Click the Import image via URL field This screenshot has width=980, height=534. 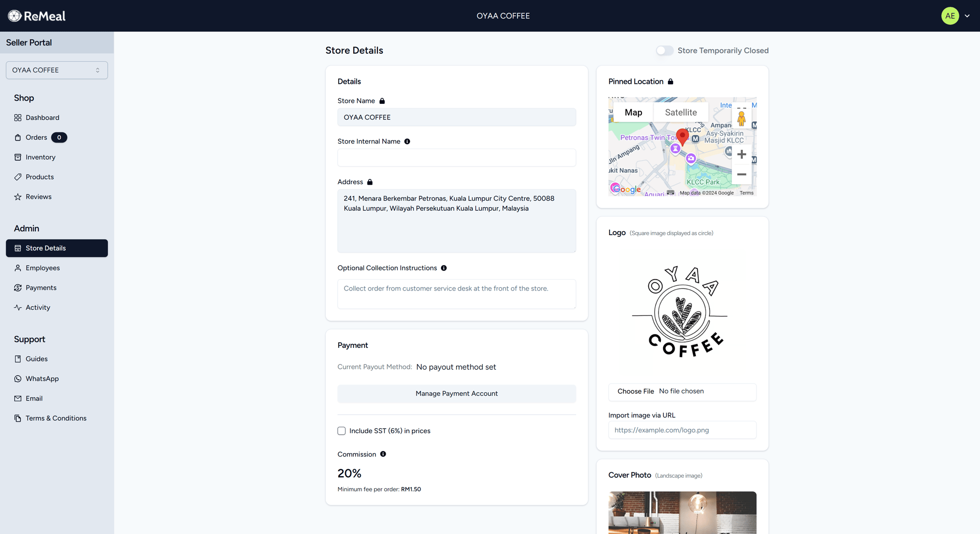tap(682, 430)
